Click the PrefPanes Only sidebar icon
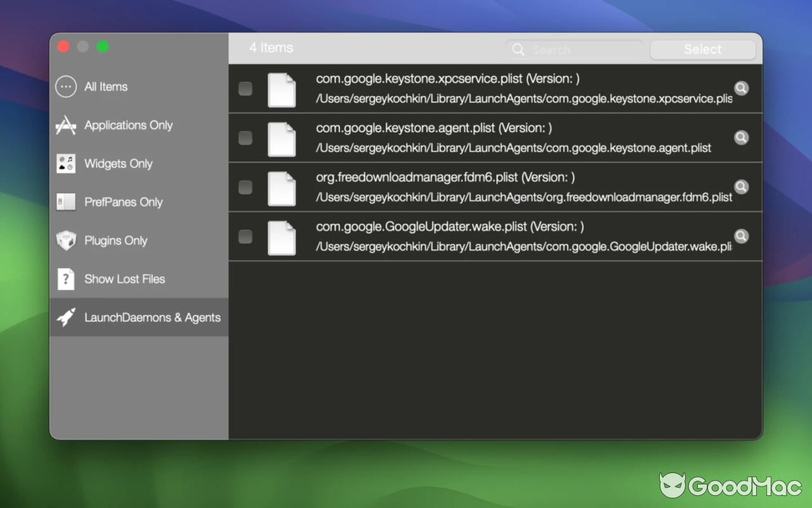 [x=65, y=202]
